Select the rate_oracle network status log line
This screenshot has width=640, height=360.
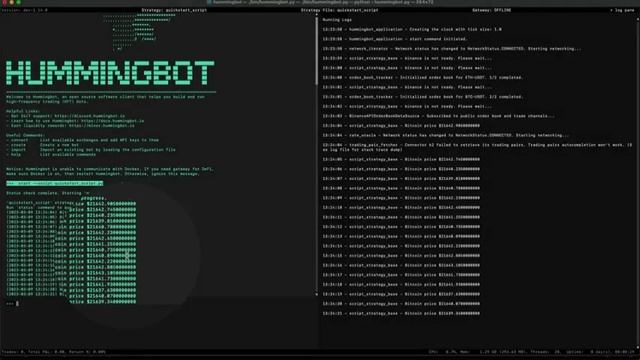446,135
